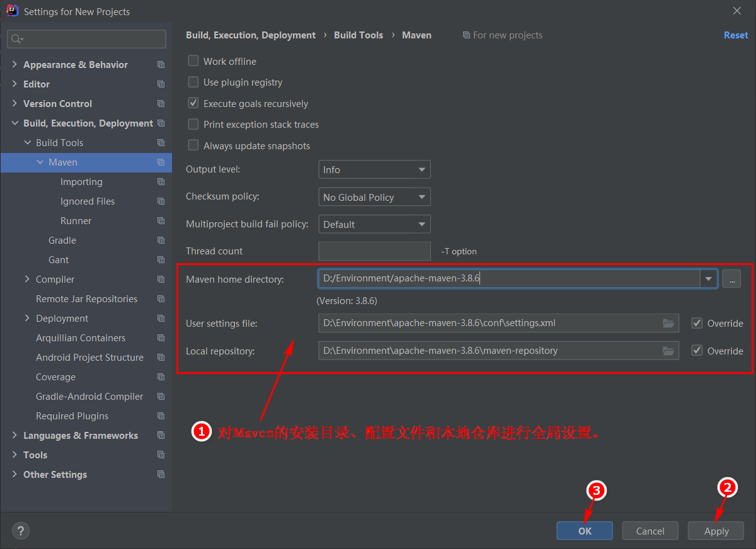Click the project-level icon beside Appearance & Behavior
The width and height of the screenshot is (756, 549).
(161, 65)
